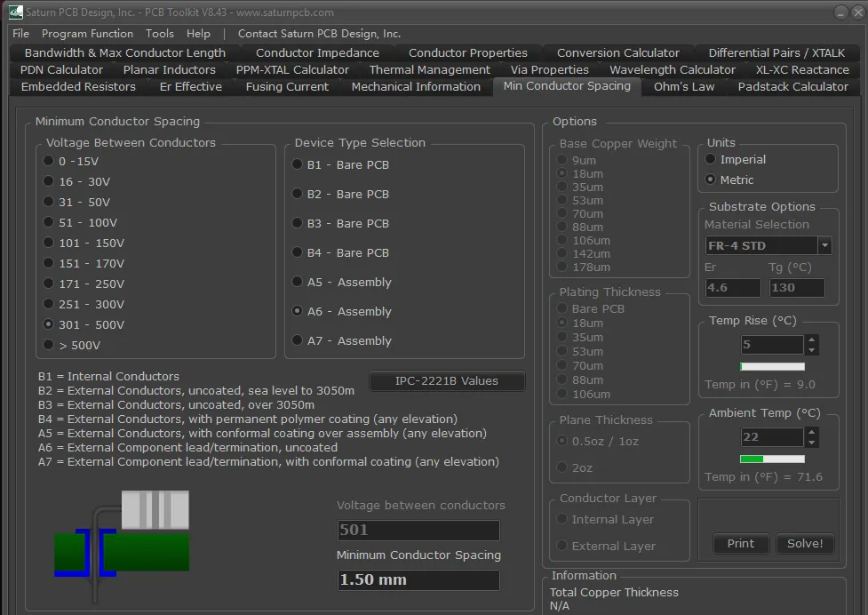Image resolution: width=868 pixels, height=615 pixels.
Task: Select the 101 - 150V voltage range
Action: point(84,243)
